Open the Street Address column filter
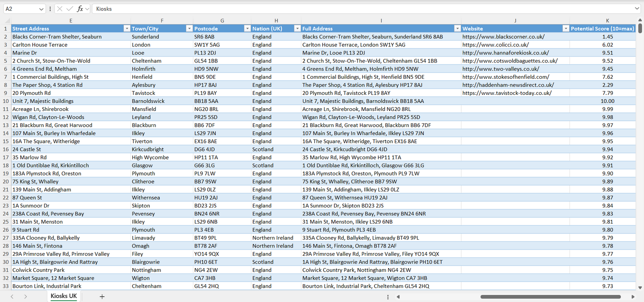 click(x=127, y=28)
